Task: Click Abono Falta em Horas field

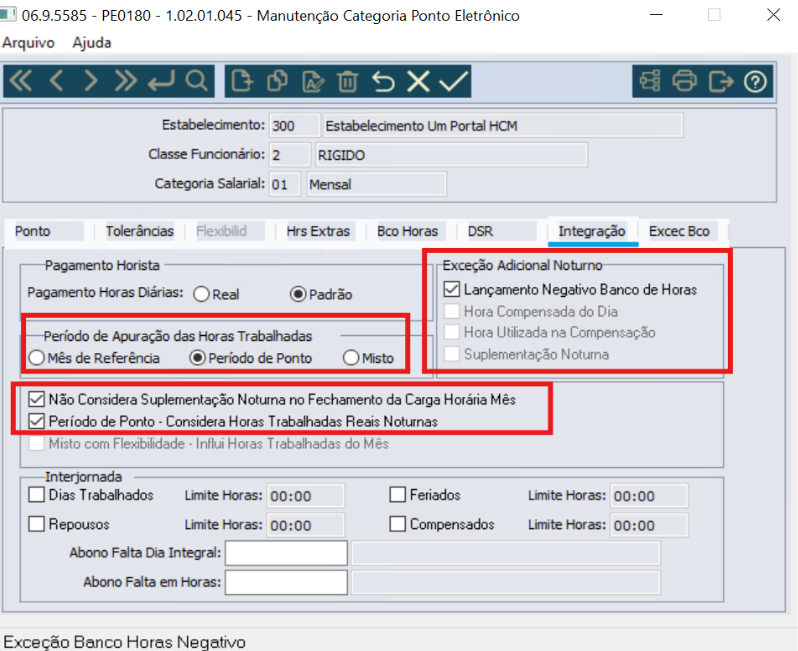Action: tap(287, 583)
